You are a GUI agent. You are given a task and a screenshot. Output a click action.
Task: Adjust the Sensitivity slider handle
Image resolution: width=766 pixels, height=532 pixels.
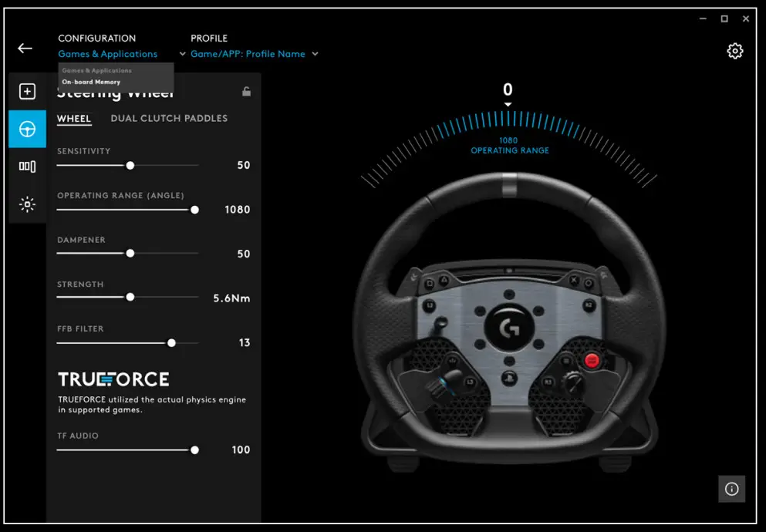point(130,165)
